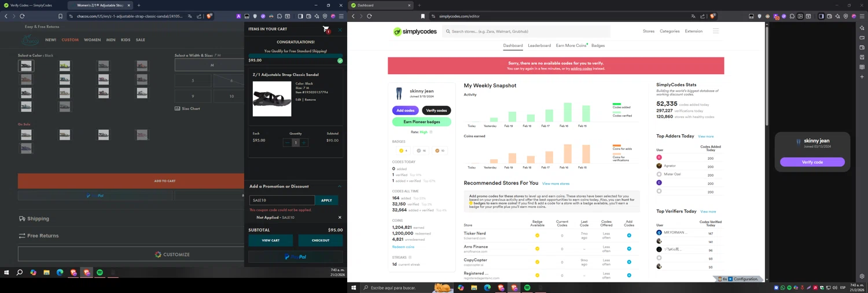Open the SALE menu on Chacos

coord(141,40)
